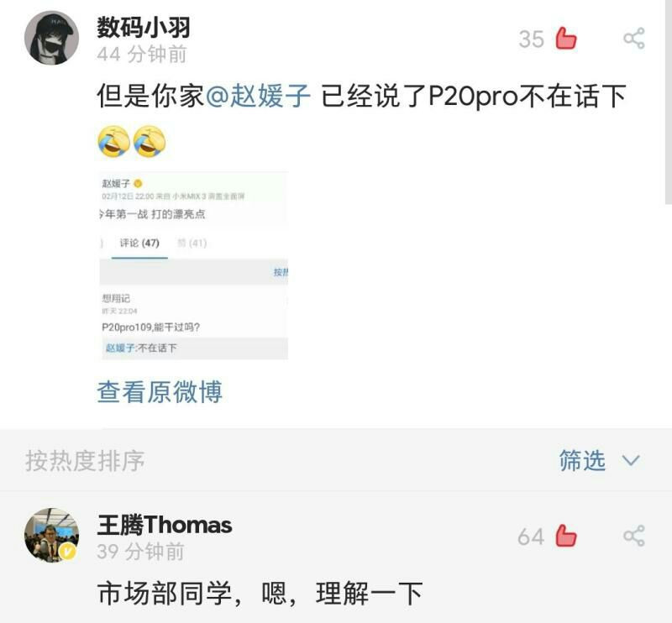Open 王腾Thomas's profile avatar
Image resolution: width=672 pixels, height=623 pixels.
click(x=51, y=535)
